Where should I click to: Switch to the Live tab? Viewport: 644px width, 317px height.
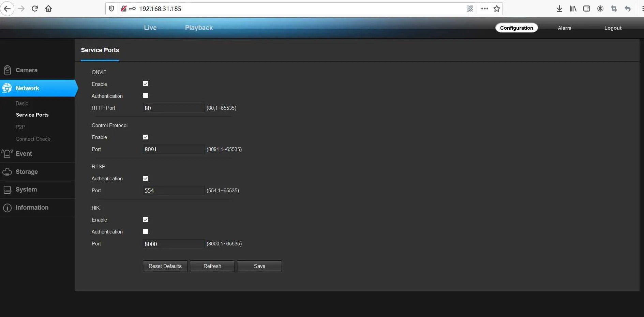click(150, 28)
